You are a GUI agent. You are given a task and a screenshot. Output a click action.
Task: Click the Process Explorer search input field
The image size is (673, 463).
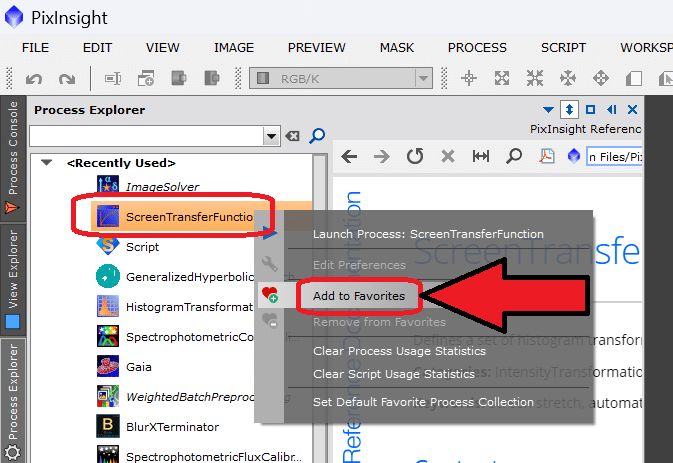tap(146, 136)
